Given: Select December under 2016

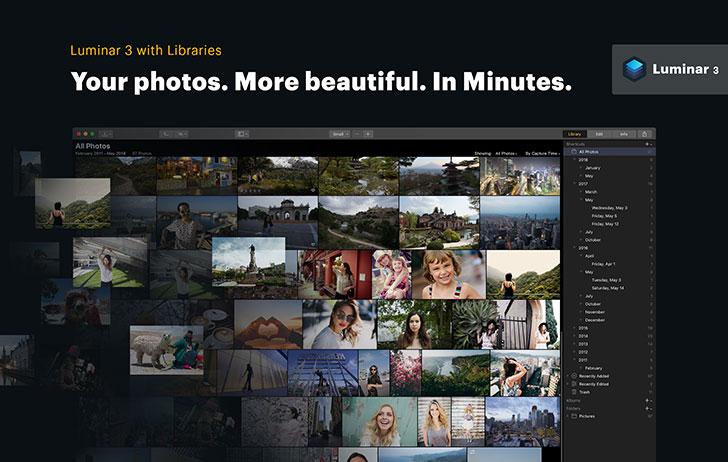Looking at the screenshot, I should [595, 320].
